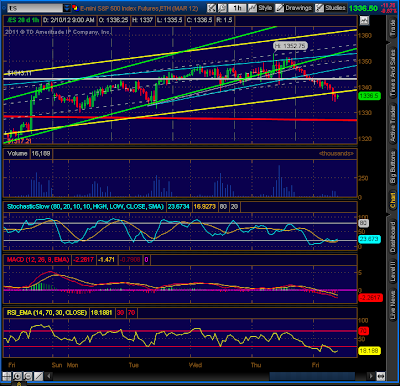Image resolution: width=400 pixels, height=386 pixels.
Task: Click the zoom-out magnifier at bottom left
Action: [28, 376]
